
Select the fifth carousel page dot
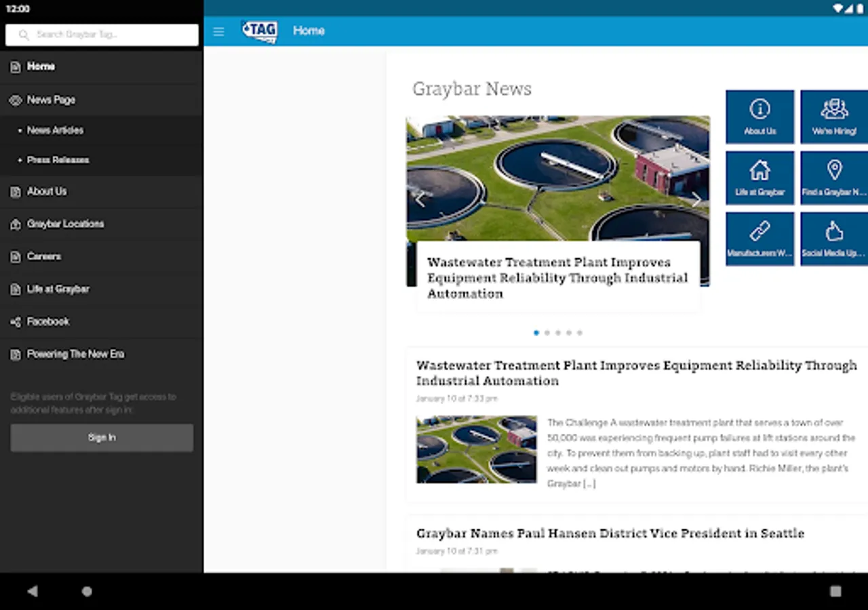[x=580, y=333]
